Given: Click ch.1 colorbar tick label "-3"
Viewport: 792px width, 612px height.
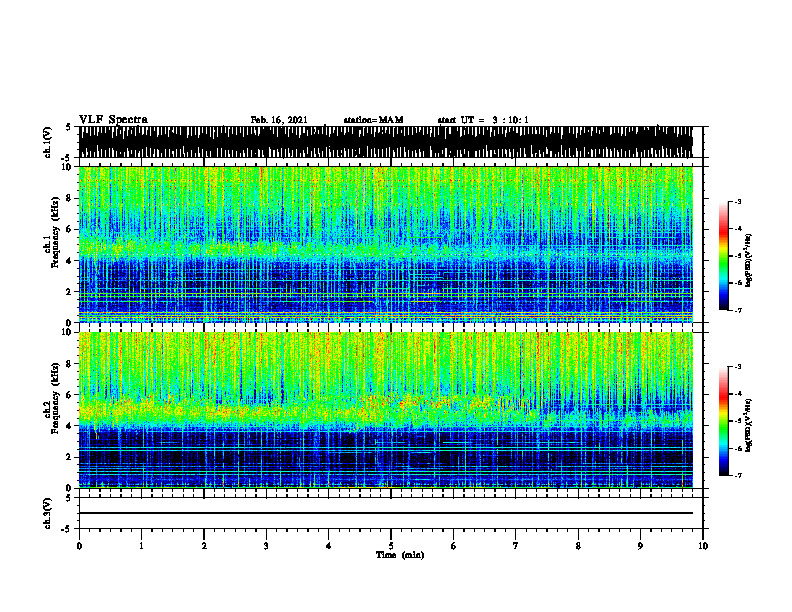Looking at the screenshot, I should point(738,201).
